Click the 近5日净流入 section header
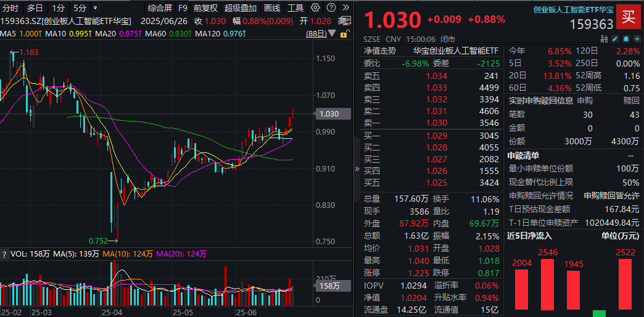The image size is (644, 317). (530, 236)
